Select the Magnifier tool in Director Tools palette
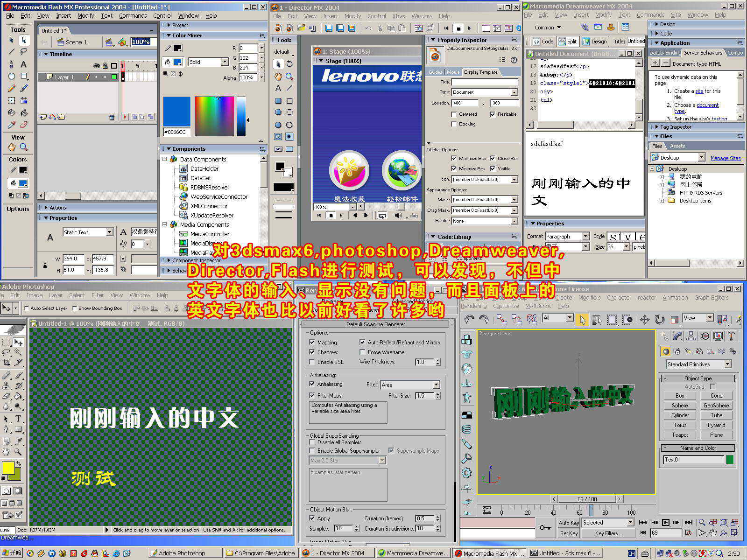 (x=289, y=76)
